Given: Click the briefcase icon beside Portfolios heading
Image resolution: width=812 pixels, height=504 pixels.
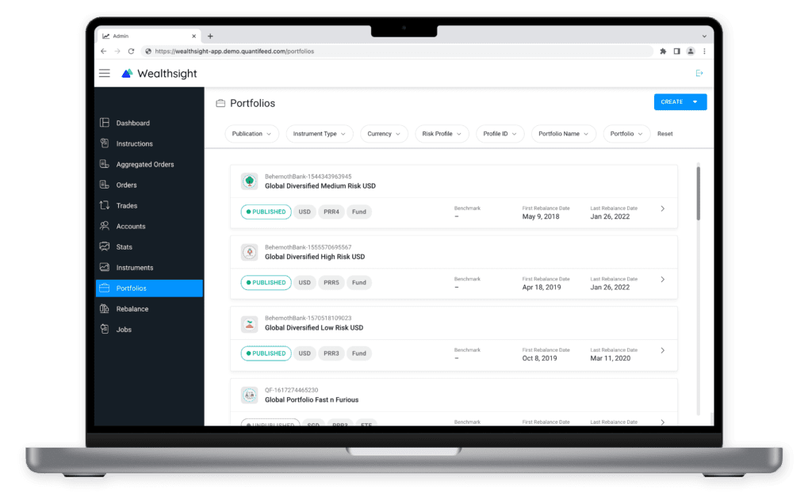Looking at the screenshot, I should click(220, 104).
